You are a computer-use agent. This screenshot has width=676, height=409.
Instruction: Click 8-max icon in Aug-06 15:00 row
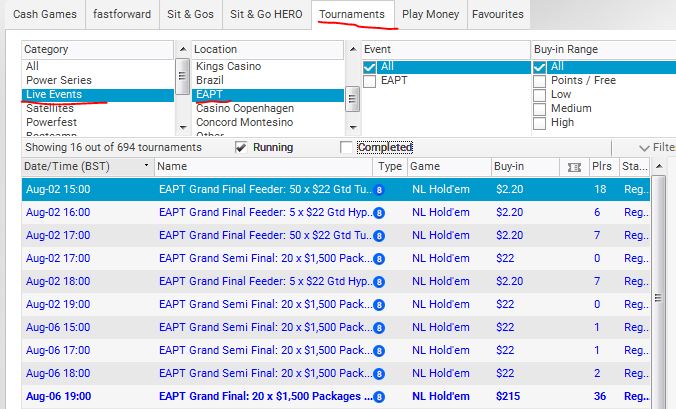(x=379, y=328)
